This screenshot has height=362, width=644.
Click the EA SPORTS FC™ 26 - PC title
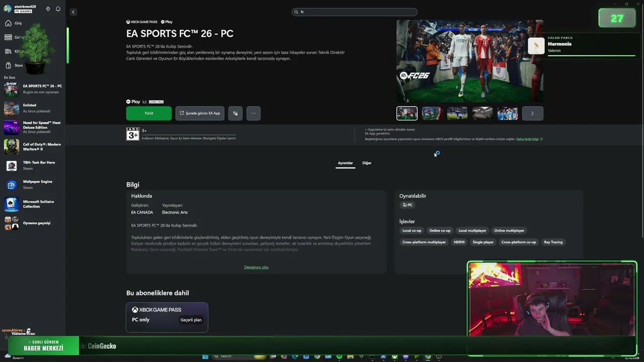[180, 34]
